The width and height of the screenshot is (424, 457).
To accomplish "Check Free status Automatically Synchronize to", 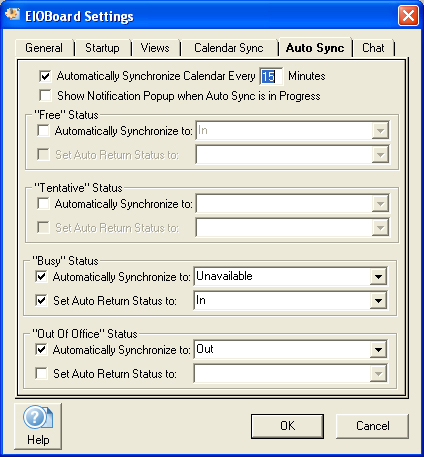I will tap(43, 131).
